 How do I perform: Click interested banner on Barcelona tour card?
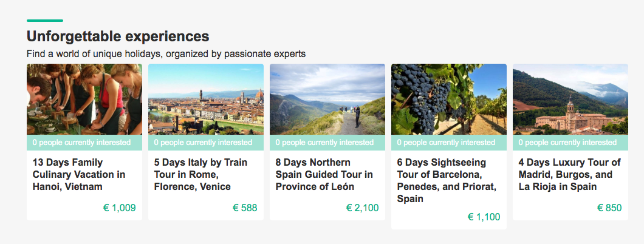pyautogui.click(x=449, y=143)
